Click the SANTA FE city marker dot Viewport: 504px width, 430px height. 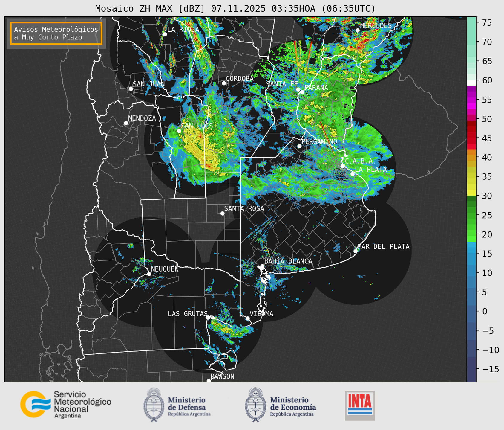click(298, 89)
